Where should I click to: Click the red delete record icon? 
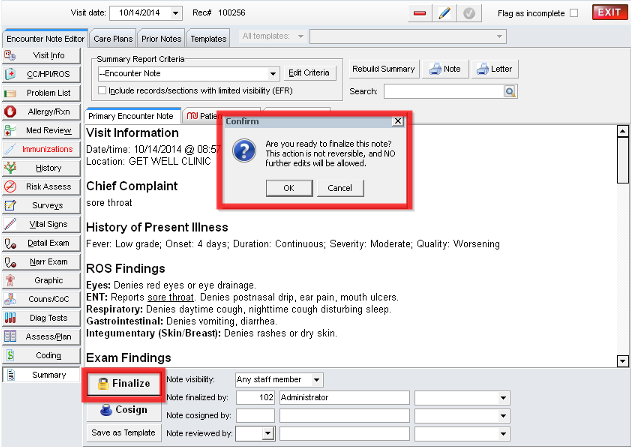(x=420, y=13)
